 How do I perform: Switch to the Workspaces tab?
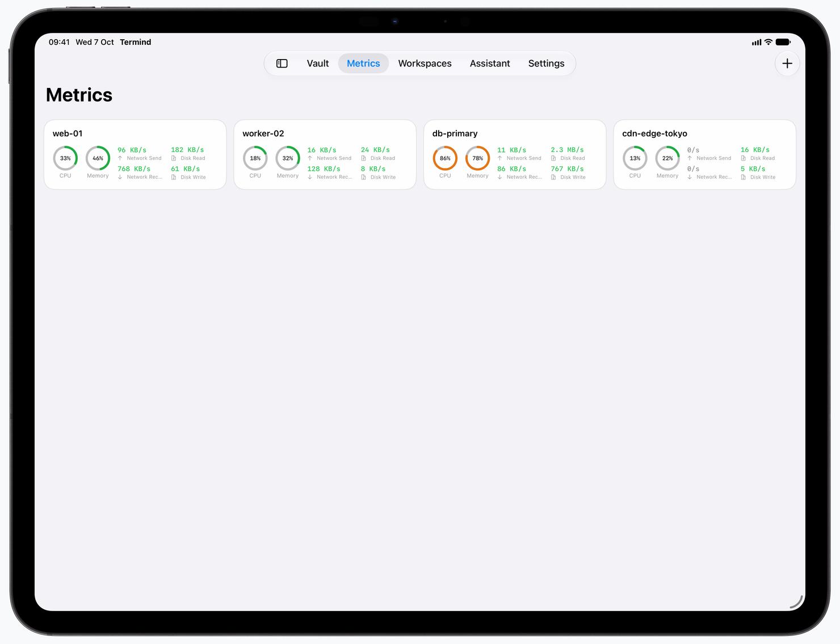coord(425,64)
